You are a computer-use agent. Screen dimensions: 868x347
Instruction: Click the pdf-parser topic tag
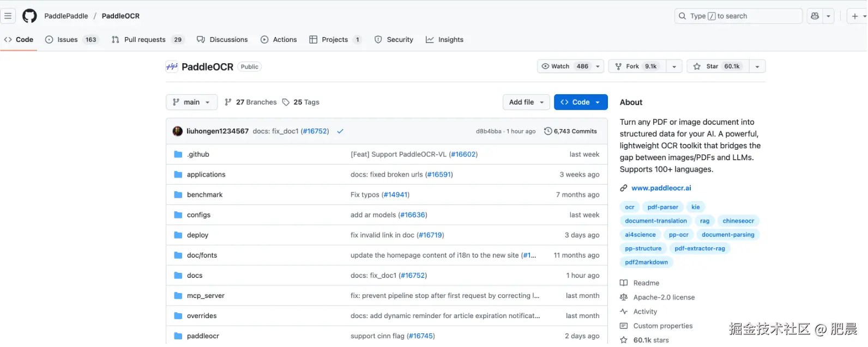coord(662,208)
